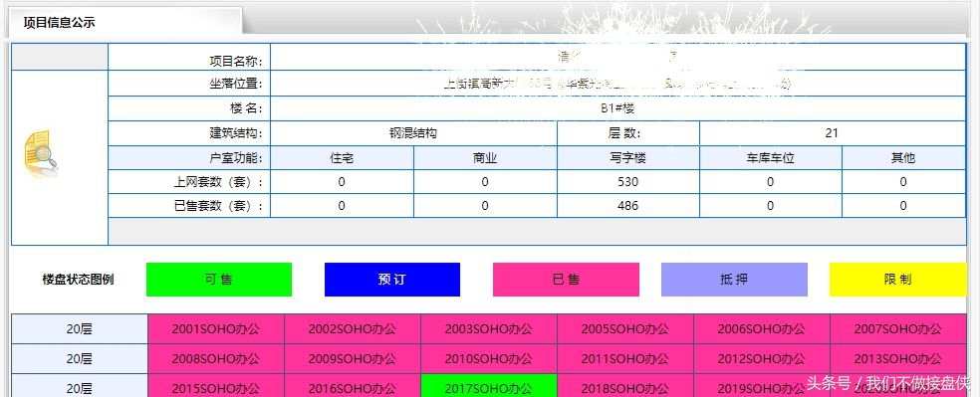
Task: Select the blue 预订 legend swatch
Action: coord(391,280)
